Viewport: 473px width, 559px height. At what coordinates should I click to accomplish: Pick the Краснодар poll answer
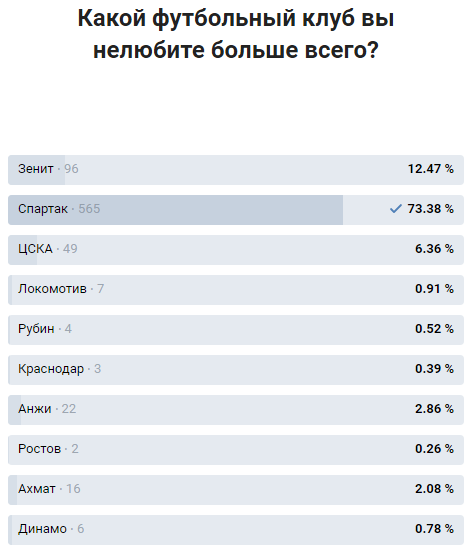point(236,370)
